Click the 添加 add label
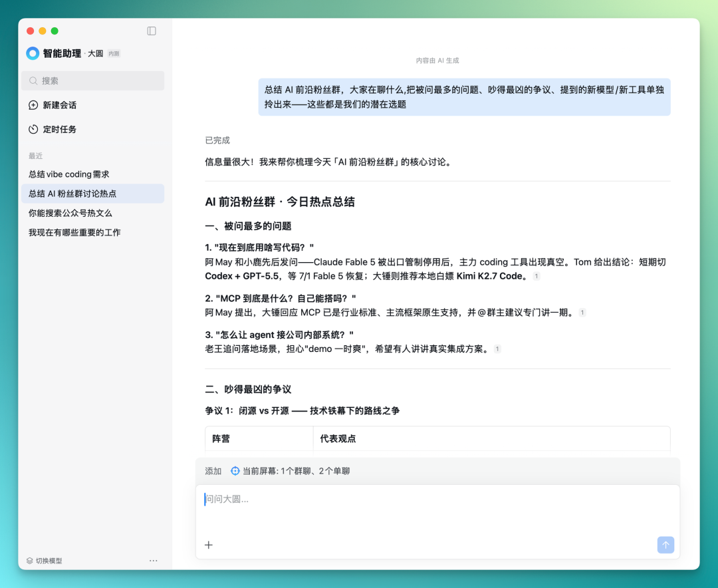 (213, 471)
